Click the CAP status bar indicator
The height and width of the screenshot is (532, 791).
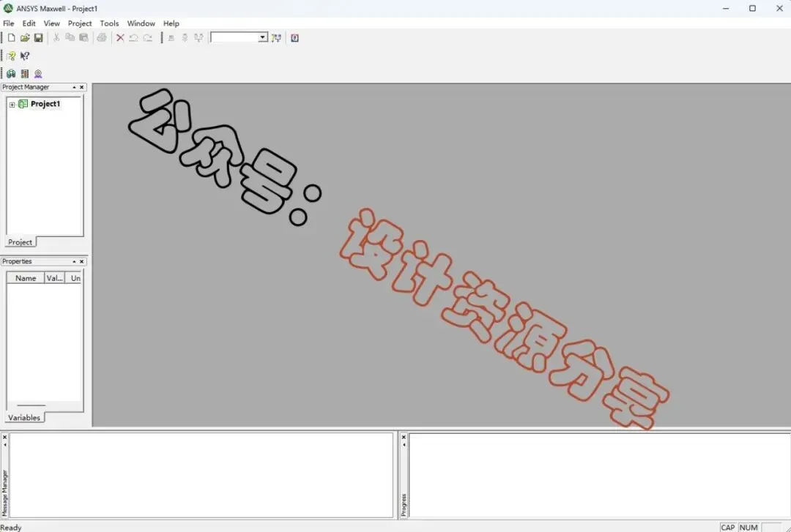click(728, 528)
